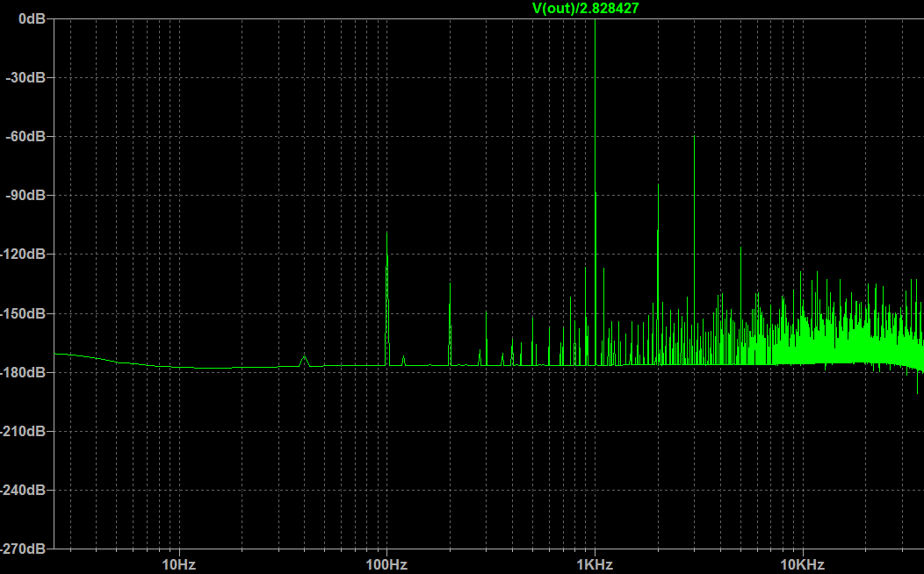924x574 pixels.
Task: Click the 1KHz frequency axis label
Action: pos(595,565)
